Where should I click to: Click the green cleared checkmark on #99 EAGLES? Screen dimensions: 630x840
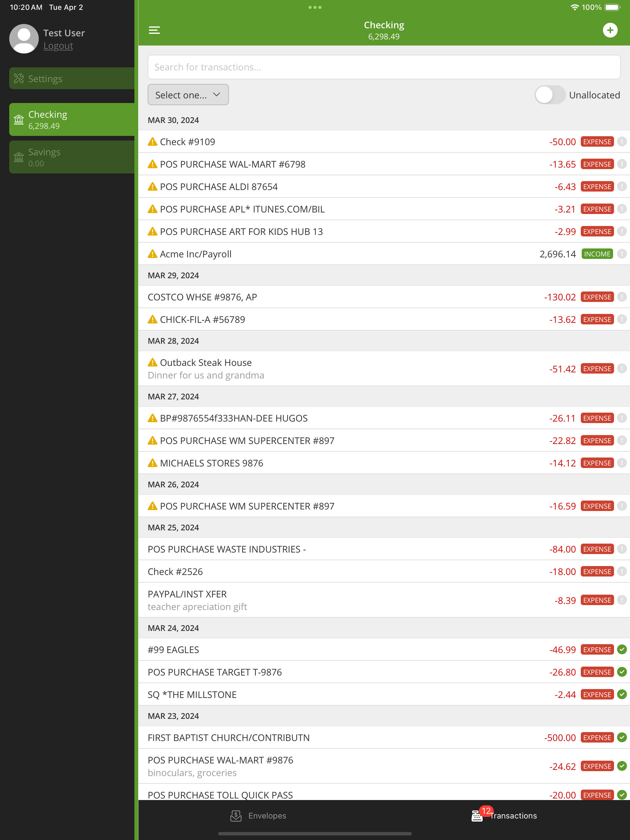[622, 649]
